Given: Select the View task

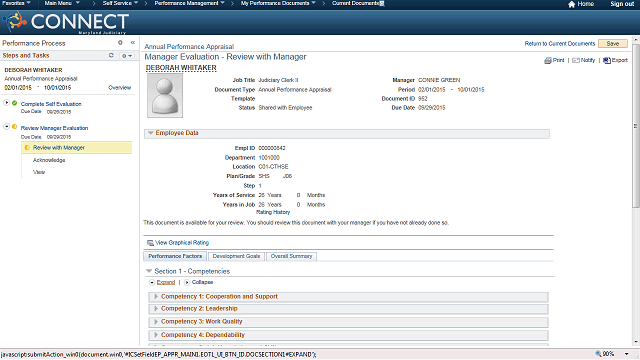Looking at the screenshot, I should coord(39,172).
